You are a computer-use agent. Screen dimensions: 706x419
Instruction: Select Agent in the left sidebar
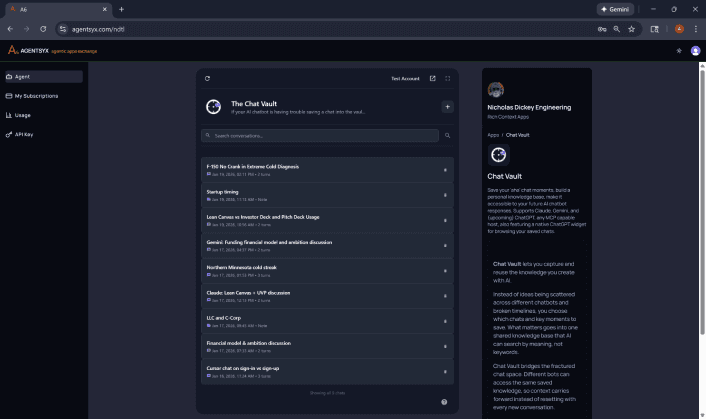pos(44,77)
